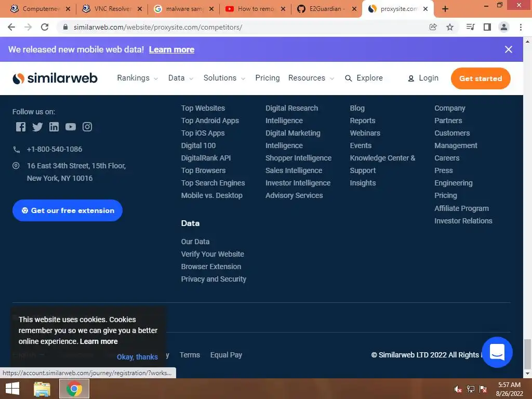Bookmark this page with star icon
The height and width of the screenshot is (399, 532).
point(450,27)
